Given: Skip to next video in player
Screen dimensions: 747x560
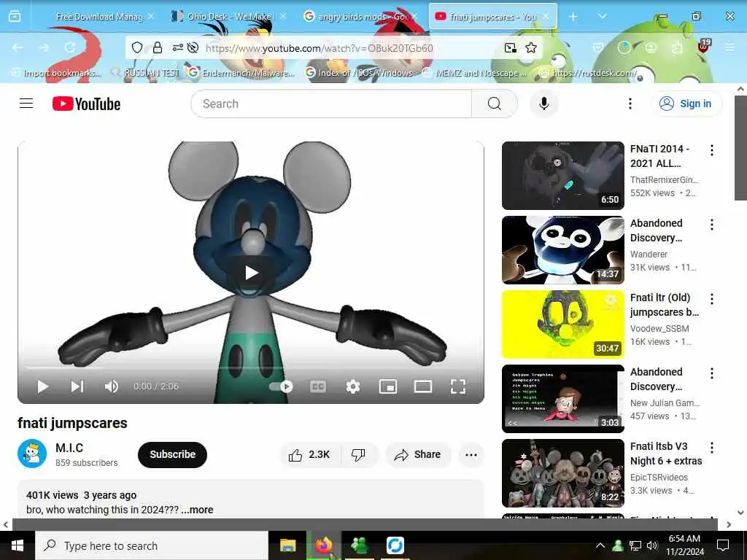Looking at the screenshot, I should point(77,386).
